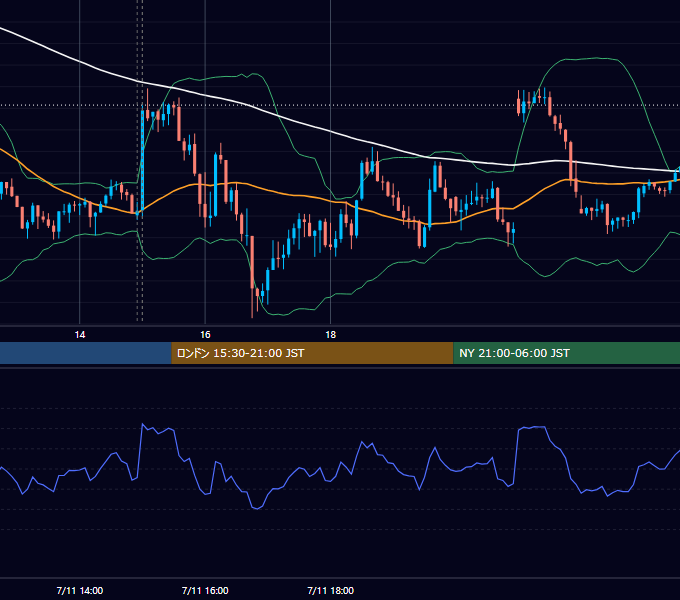Click the 7/11 14:00 label on the indicator axis
Image resolution: width=680 pixels, height=600 pixels.
click(80, 590)
